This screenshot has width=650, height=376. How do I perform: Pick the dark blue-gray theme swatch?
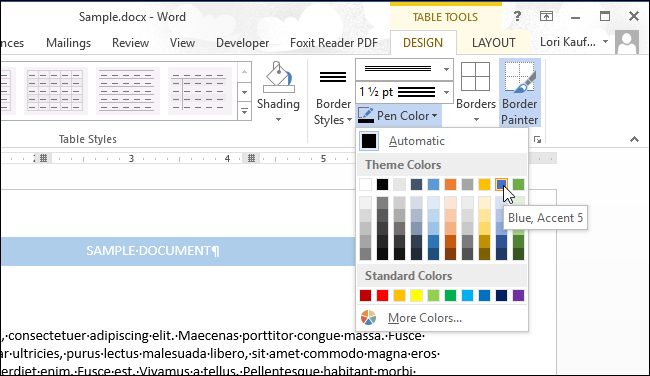(x=417, y=184)
